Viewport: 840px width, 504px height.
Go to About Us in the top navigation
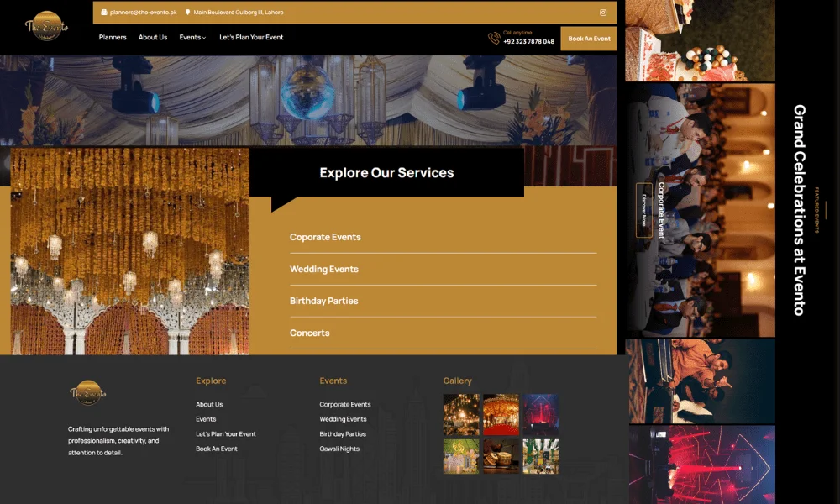coord(153,38)
